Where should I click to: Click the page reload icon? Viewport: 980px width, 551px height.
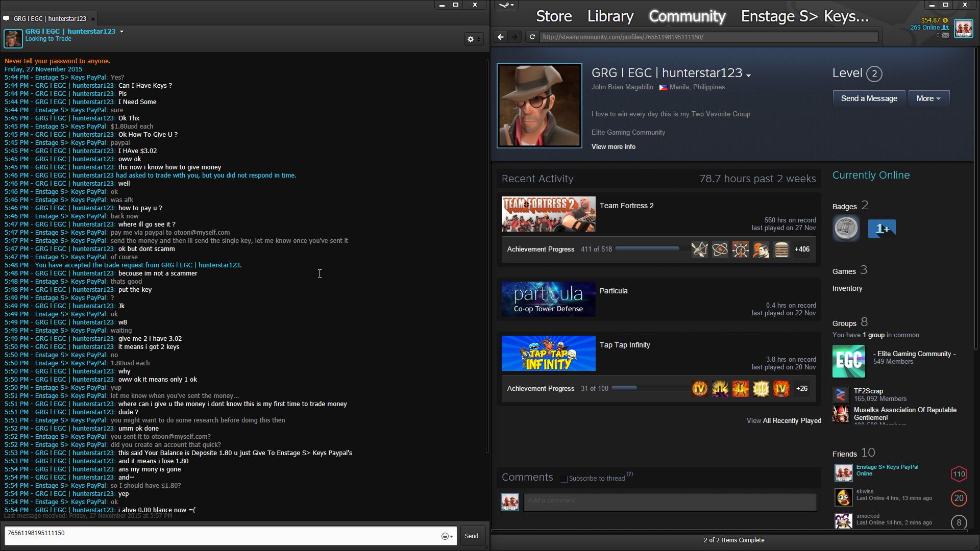532,37
